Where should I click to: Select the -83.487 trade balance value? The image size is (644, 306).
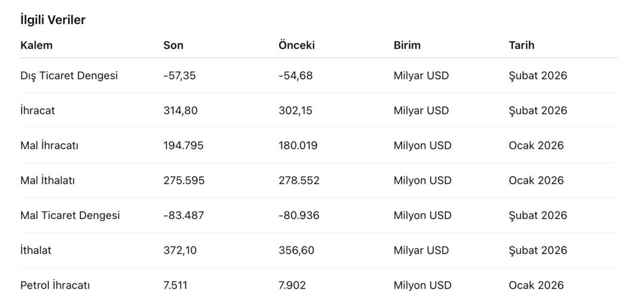(184, 216)
